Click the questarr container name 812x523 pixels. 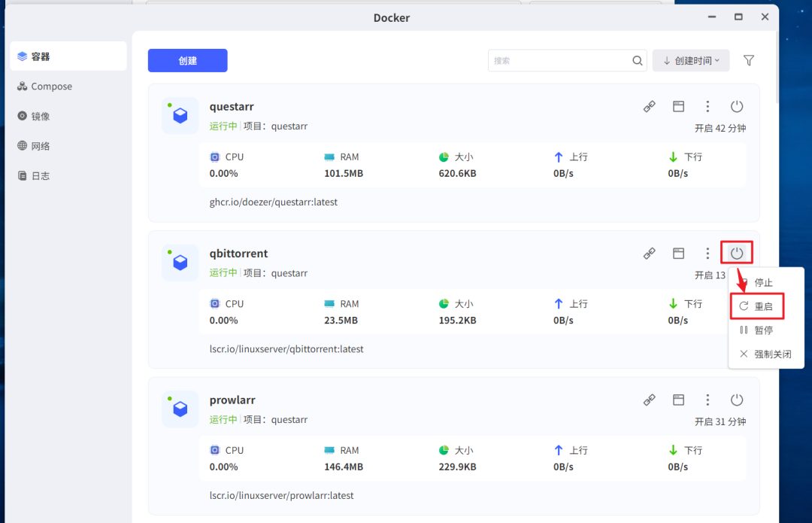[x=232, y=106]
